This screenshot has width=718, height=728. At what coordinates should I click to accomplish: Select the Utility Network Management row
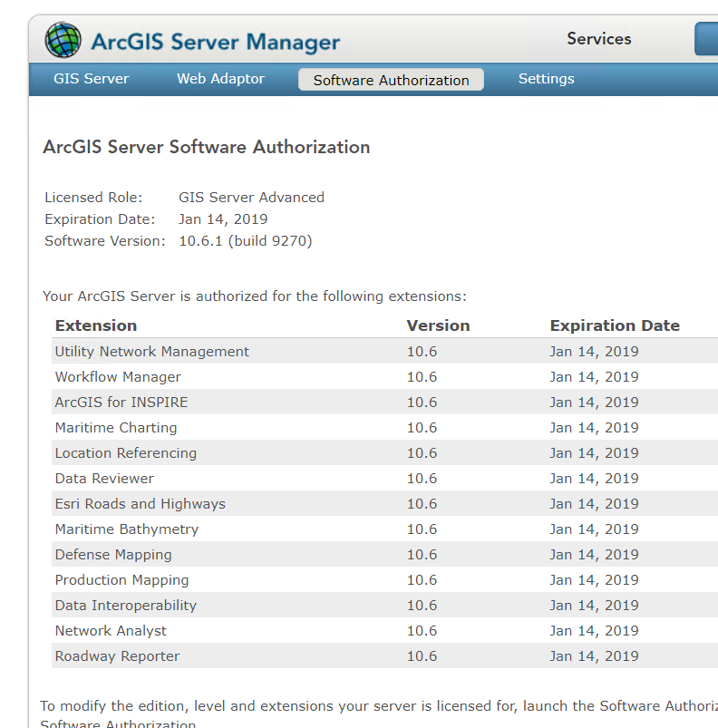(x=384, y=352)
